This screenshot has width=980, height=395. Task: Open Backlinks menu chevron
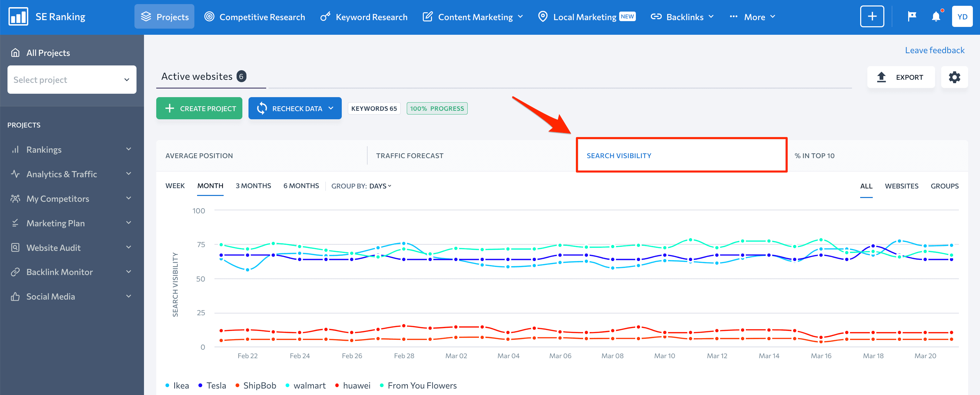(x=711, y=17)
